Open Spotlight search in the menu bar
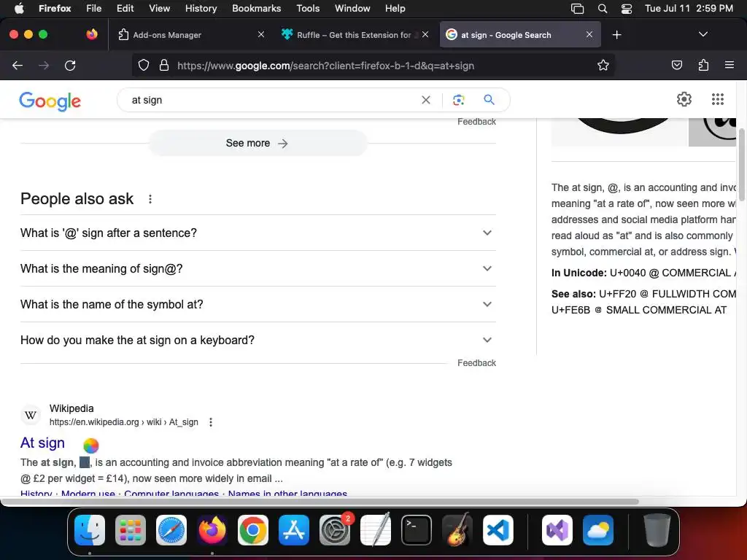747x560 pixels. tap(602, 9)
